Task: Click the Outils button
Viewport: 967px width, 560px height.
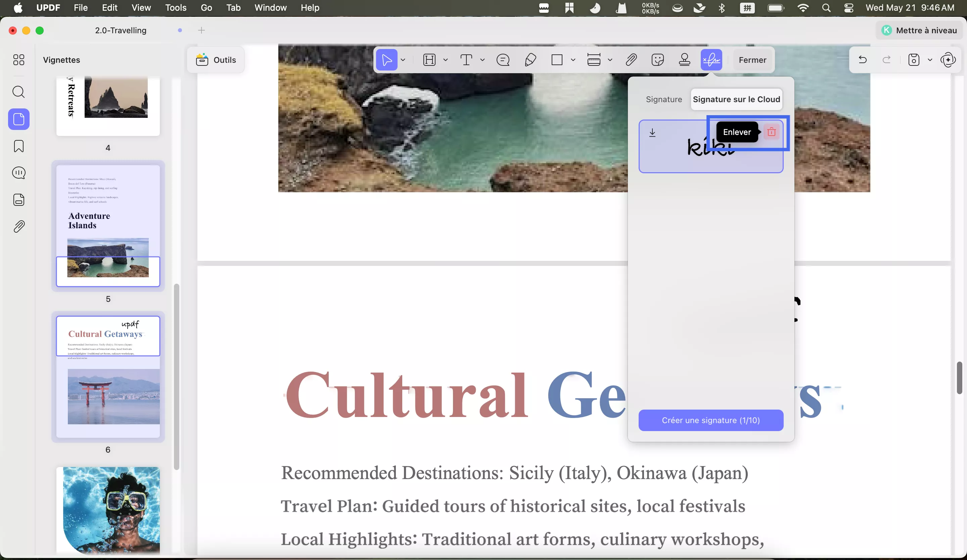Action: (216, 60)
